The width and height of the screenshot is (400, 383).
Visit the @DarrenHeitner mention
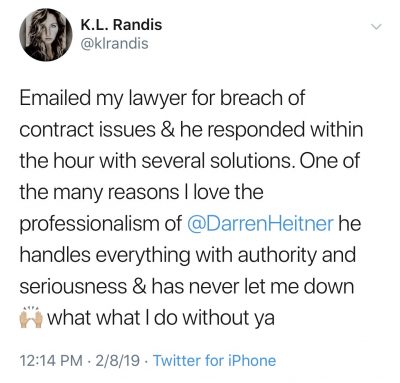click(x=260, y=223)
